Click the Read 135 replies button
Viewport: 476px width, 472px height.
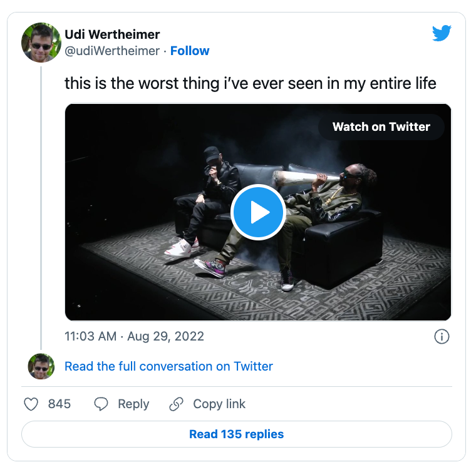coord(236,434)
